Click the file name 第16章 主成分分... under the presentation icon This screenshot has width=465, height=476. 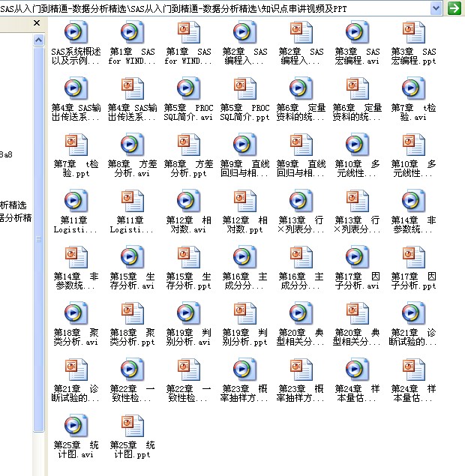click(301, 281)
